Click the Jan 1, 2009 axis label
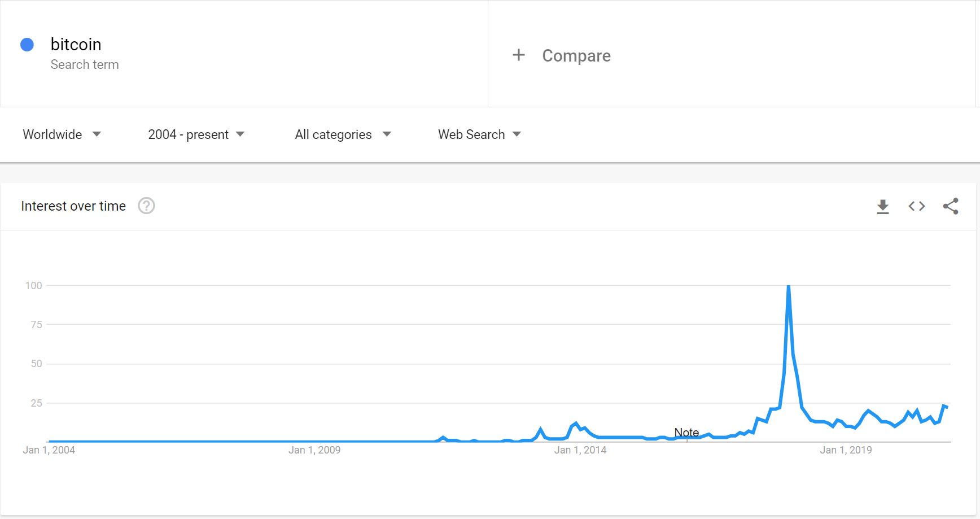This screenshot has height=519, width=980. click(x=314, y=450)
